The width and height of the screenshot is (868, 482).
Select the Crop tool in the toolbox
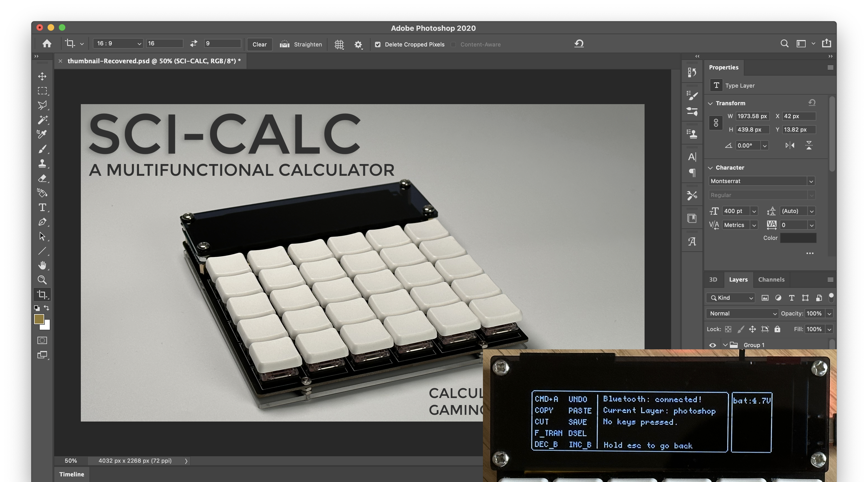pyautogui.click(x=42, y=294)
